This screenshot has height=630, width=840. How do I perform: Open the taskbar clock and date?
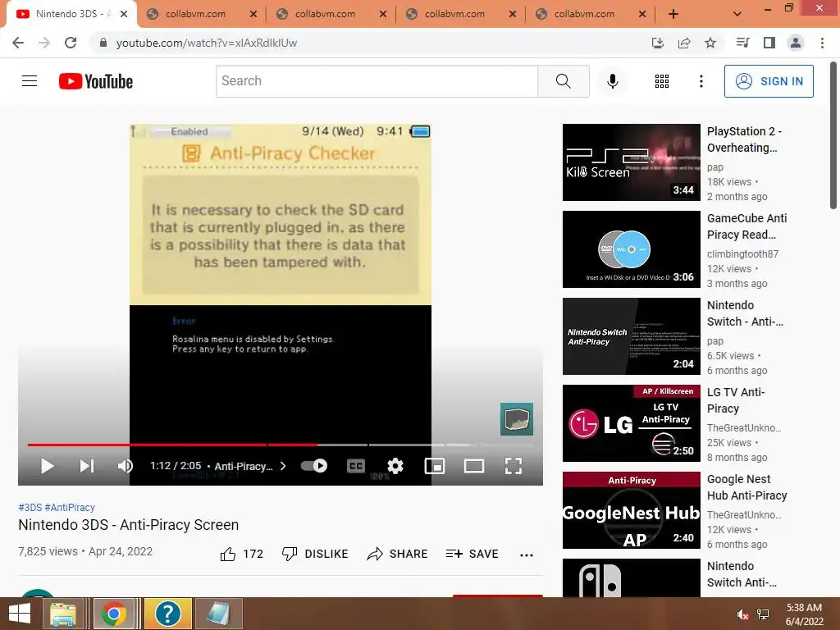tap(804, 614)
